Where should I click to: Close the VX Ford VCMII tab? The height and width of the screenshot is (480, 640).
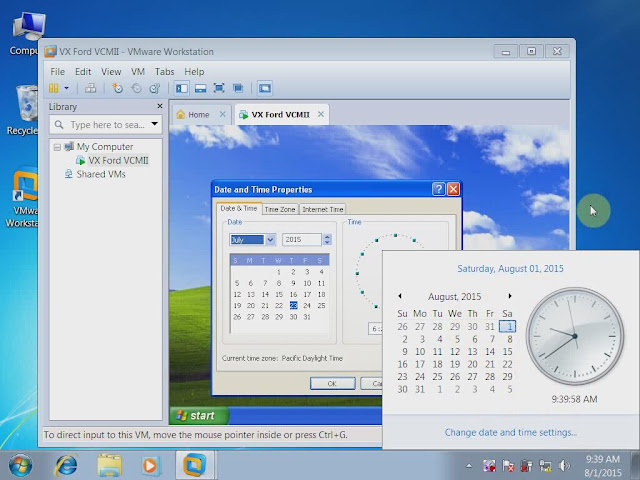321,114
